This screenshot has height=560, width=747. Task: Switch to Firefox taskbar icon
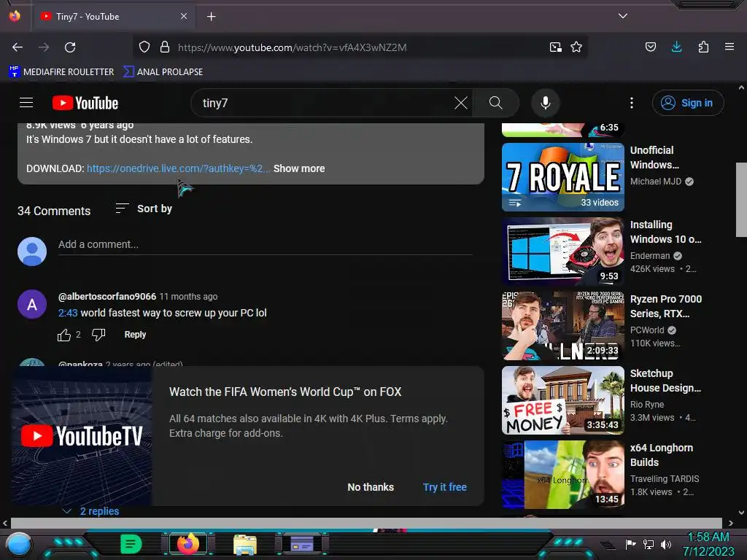pos(187,544)
